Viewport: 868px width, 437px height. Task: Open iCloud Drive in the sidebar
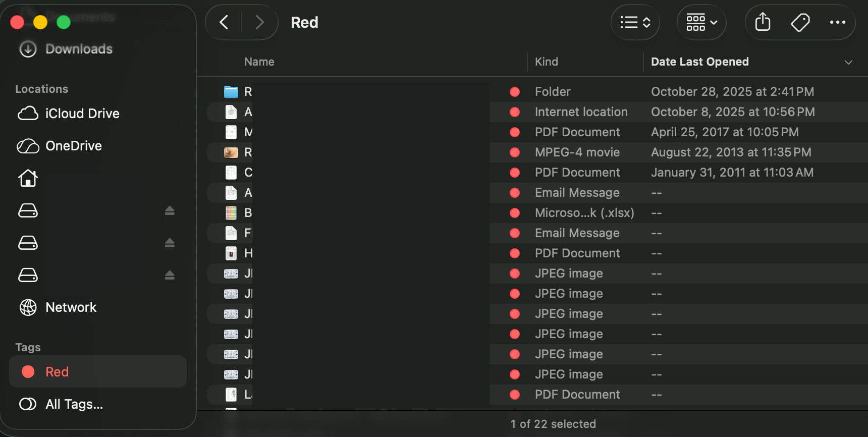[x=82, y=114]
